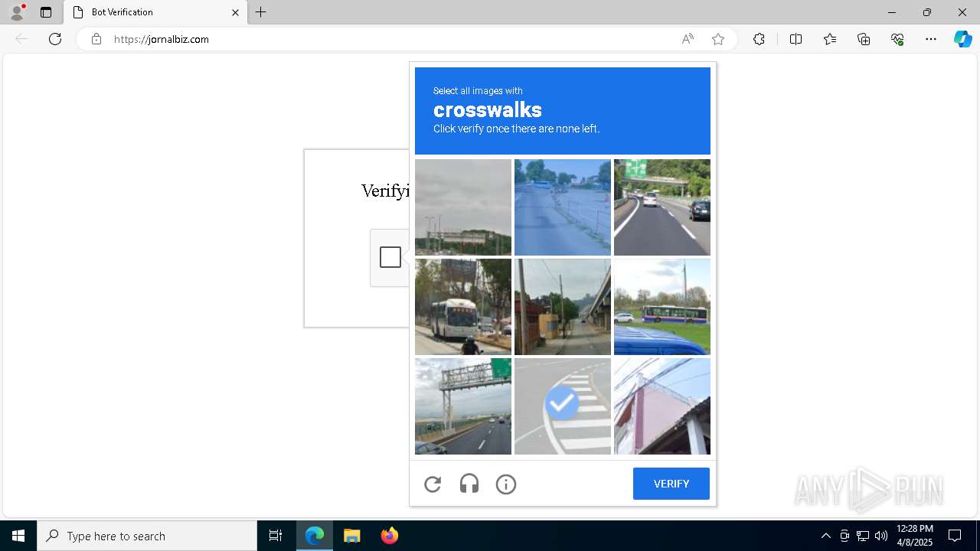
Task: Tick the bot verification checkbox
Action: click(x=390, y=257)
